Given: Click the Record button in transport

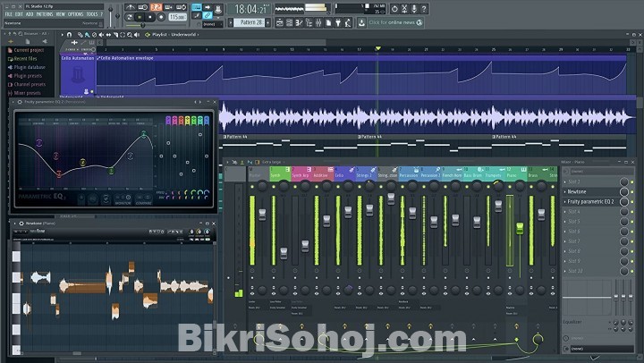Looking at the screenshot, I should tap(161, 16).
